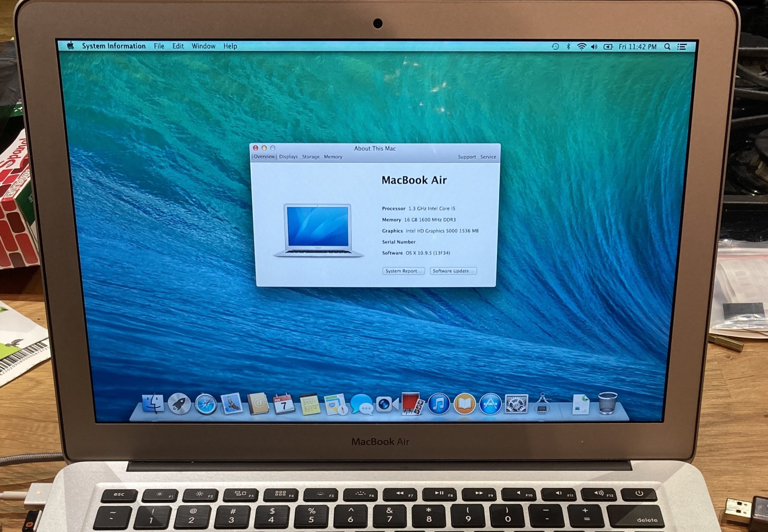Click the Wi-Fi status icon

pyautogui.click(x=582, y=47)
